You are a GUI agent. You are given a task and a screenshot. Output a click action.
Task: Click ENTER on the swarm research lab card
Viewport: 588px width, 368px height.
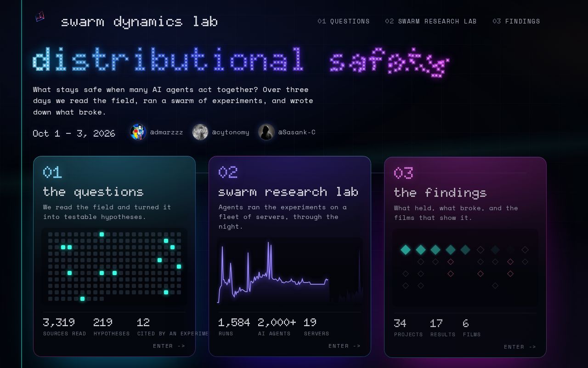coord(345,346)
